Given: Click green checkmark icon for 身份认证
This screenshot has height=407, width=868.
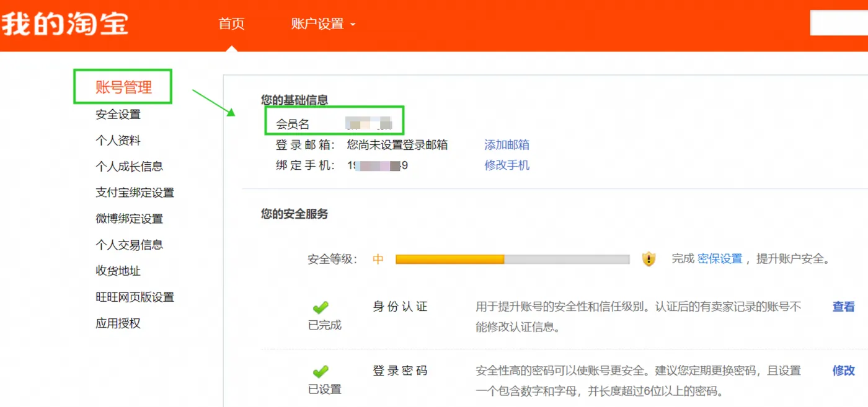Looking at the screenshot, I should 321,307.
